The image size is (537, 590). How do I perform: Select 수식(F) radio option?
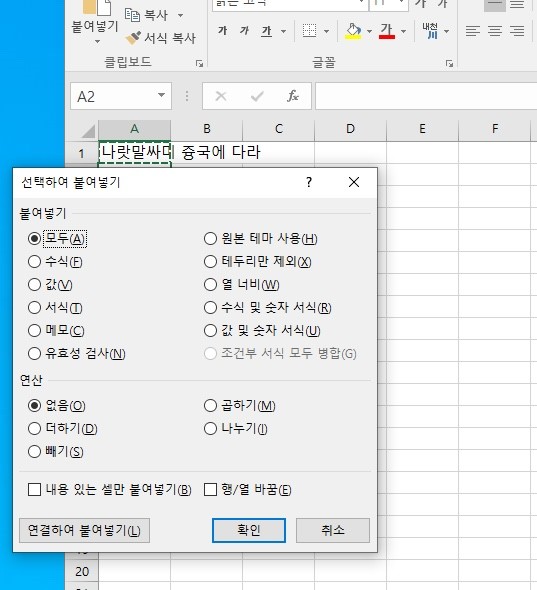(x=55, y=262)
